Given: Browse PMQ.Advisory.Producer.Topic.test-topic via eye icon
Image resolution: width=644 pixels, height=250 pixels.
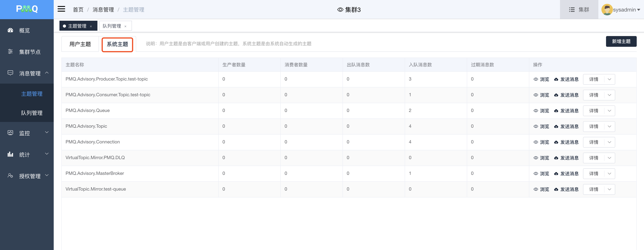Looking at the screenshot, I should click(535, 80).
